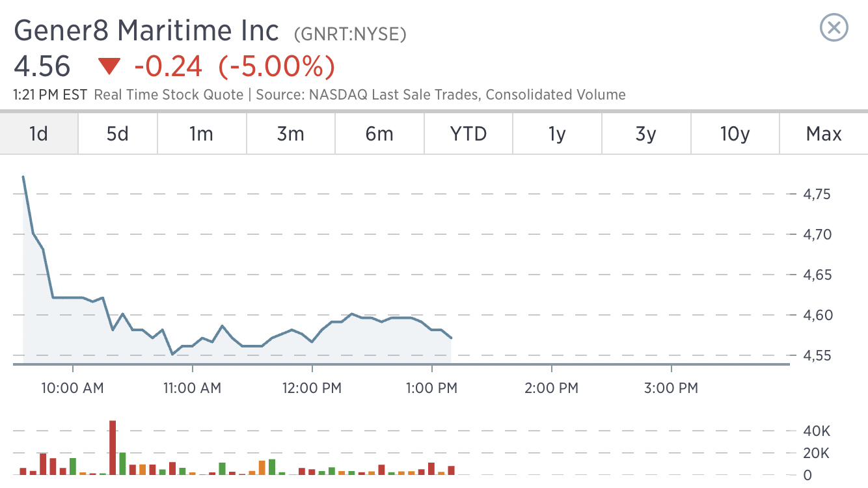Image resolution: width=868 pixels, height=488 pixels.
Task: Click the GNRT:NYSE ticker symbol
Action: click(350, 34)
